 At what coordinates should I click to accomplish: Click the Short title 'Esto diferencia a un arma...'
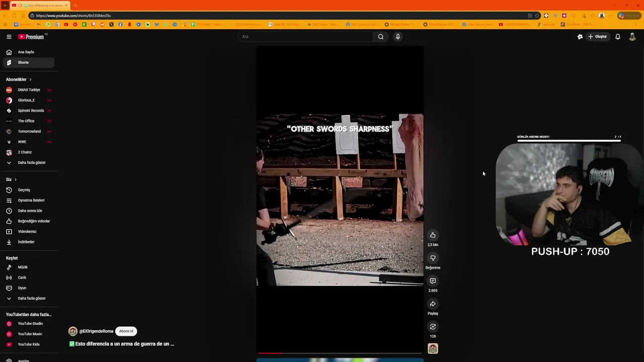pyautogui.click(x=122, y=344)
